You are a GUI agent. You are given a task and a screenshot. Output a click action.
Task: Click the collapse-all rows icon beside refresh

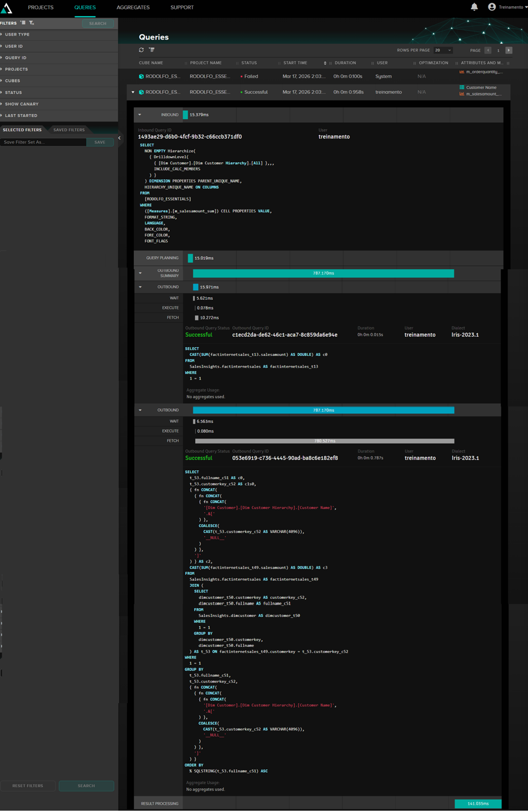152,50
